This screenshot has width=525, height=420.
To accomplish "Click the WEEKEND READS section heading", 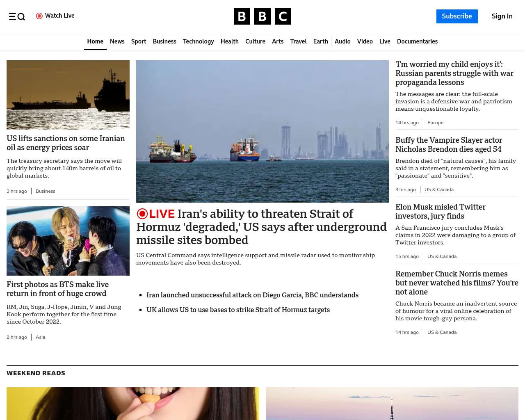I will point(36,373).
